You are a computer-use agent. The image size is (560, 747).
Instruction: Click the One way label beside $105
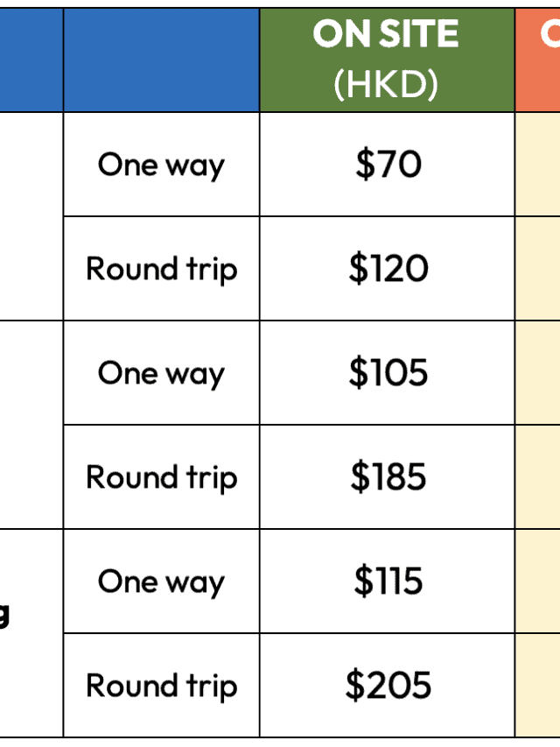pos(161,373)
